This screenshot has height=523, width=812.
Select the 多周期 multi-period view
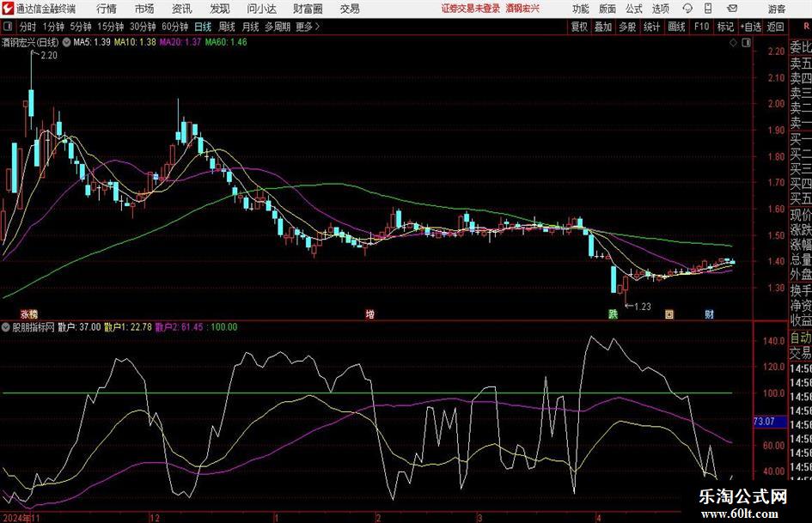278,27
